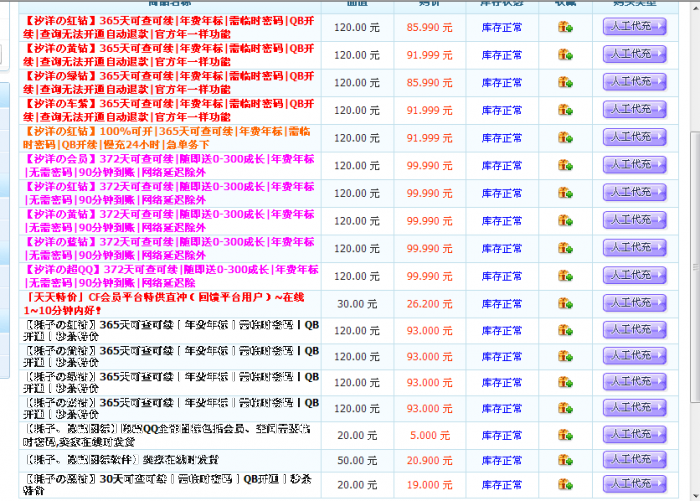Favorite the 沙洋の会员 372天 item
This screenshot has width=700, height=501.
(x=565, y=166)
